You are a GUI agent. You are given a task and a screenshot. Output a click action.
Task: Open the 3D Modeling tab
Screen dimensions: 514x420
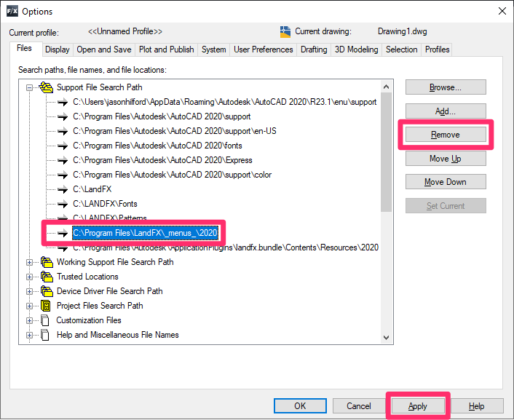[356, 49]
